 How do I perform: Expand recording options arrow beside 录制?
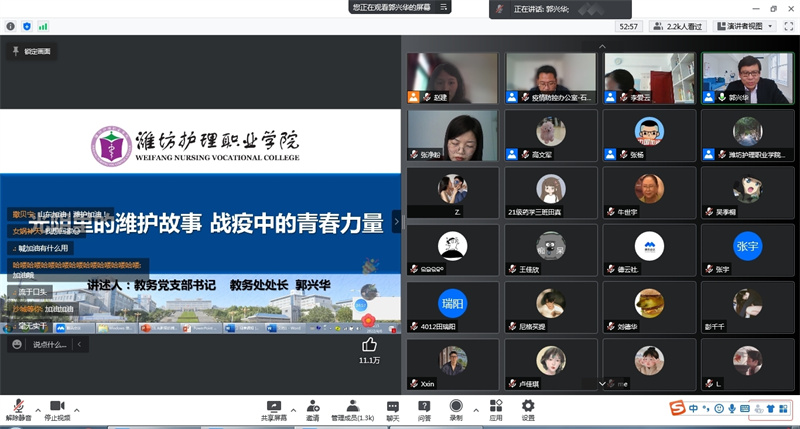coord(476,410)
